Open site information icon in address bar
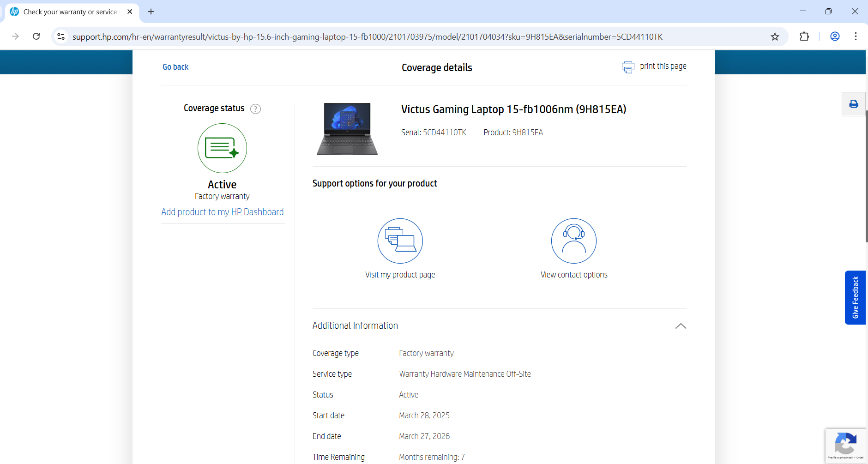Screen dimensions: 868x464 (61, 36)
